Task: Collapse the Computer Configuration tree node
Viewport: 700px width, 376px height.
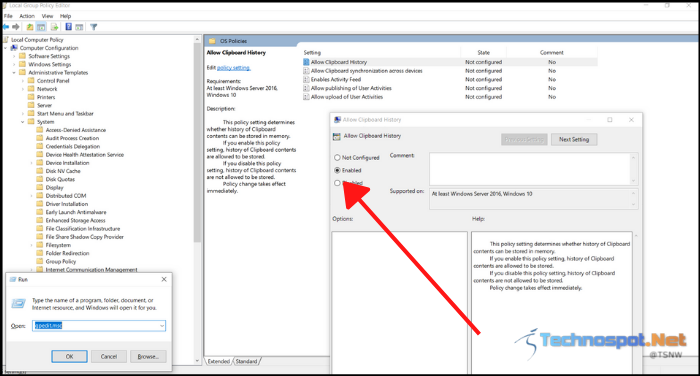Action: pyautogui.click(x=6, y=48)
